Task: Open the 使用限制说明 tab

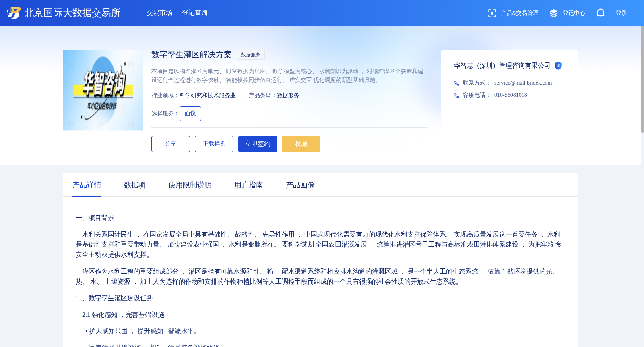Action: pyautogui.click(x=190, y=185)
